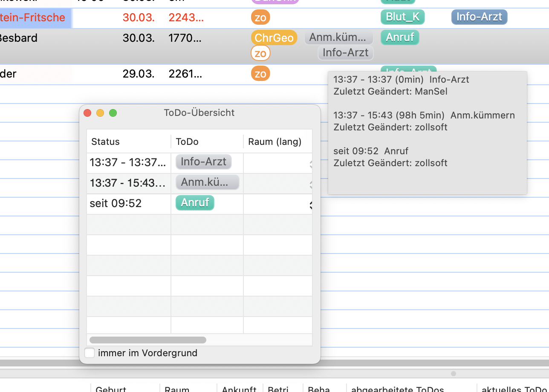Click the horizontal scrollbar in ToDo-Übersicht

click(148, 340)
